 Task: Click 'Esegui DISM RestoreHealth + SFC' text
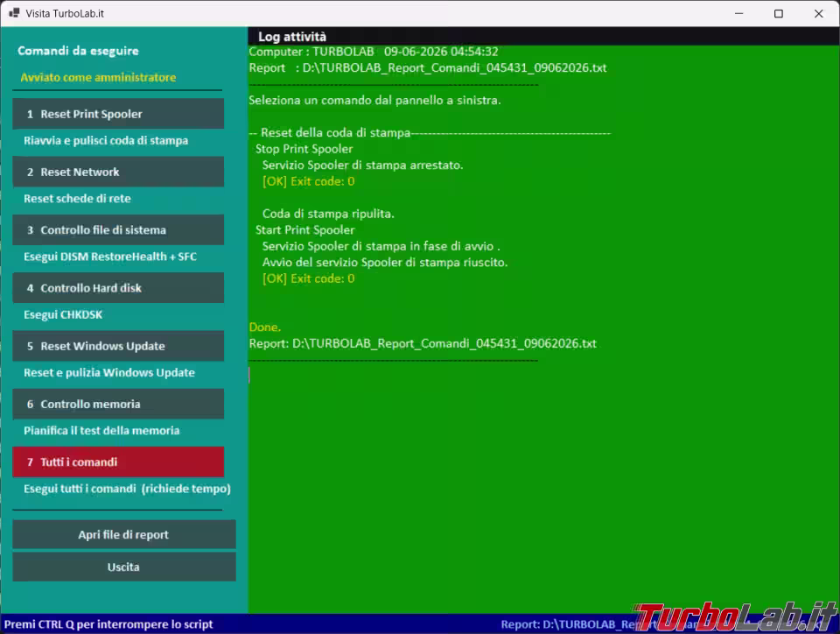[110, 257]
